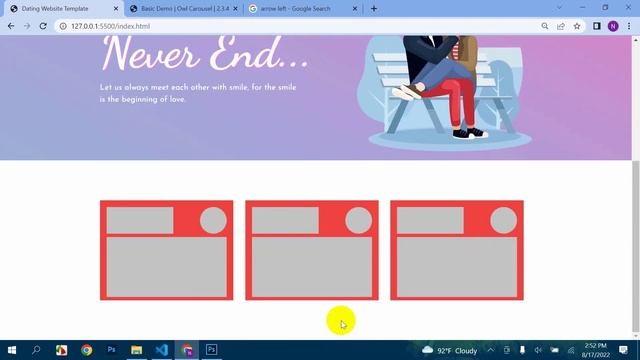640x360 pixels.
Task: Click the 'Never End...' heading text
Action: pos(205,53)
